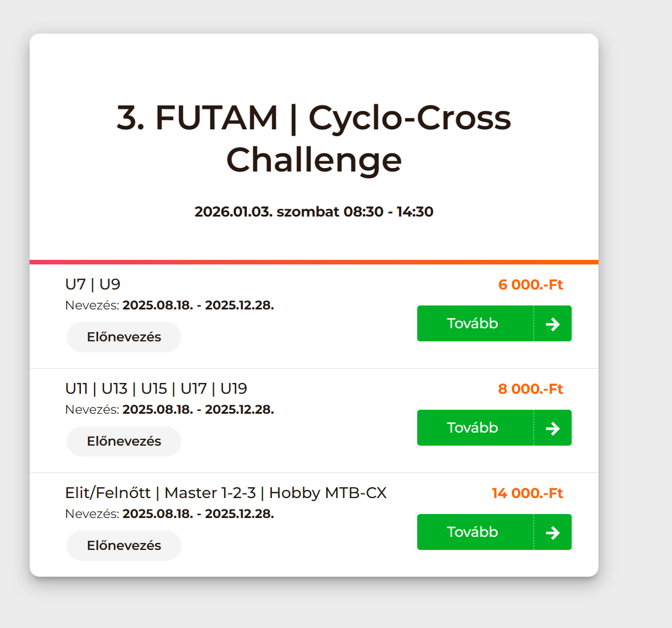Click arrow icon in U7 | U9 row
Viewport: 672px width, 628px height.
tap(552, 324)
